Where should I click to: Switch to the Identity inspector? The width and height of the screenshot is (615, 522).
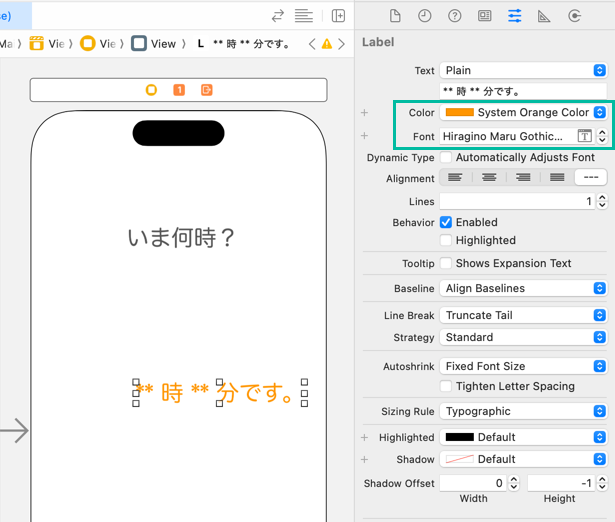pyautogui.click(x=485, y=16)
